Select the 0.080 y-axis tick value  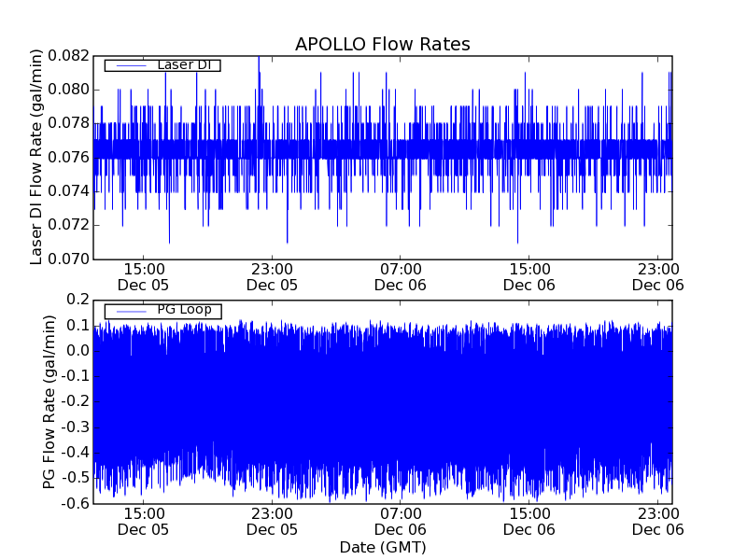(69, 90)
